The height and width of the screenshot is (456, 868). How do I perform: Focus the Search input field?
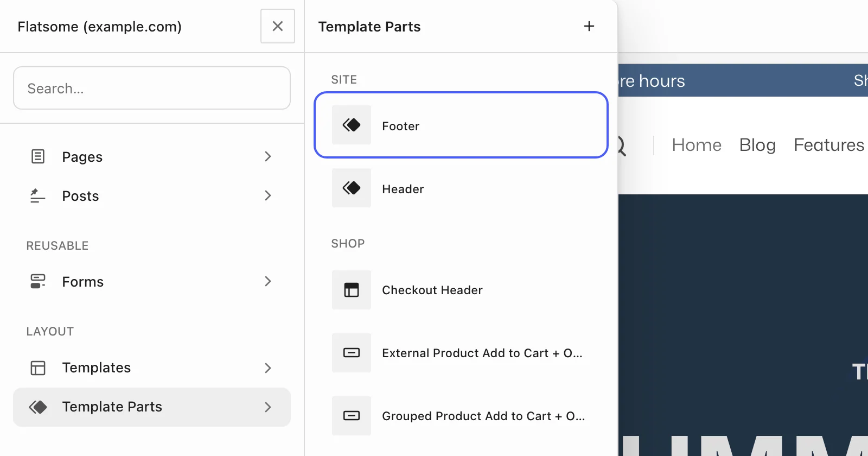click(152, 88)
